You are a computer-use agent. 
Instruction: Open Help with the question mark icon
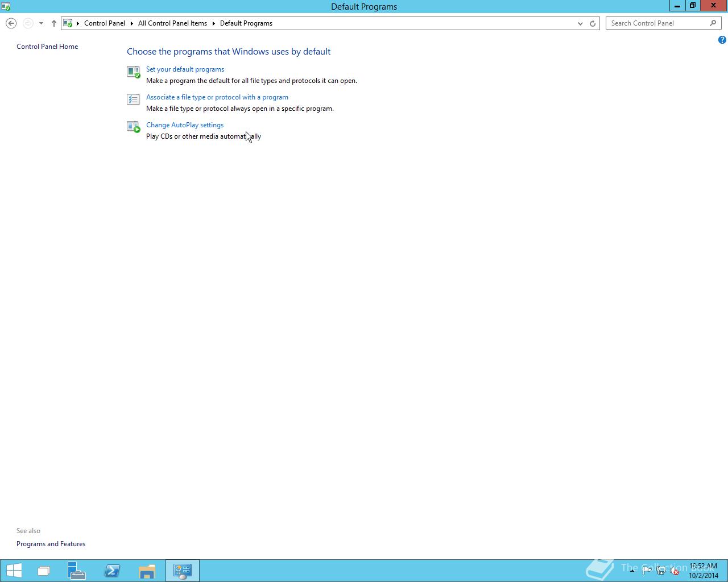coord(722,40)
